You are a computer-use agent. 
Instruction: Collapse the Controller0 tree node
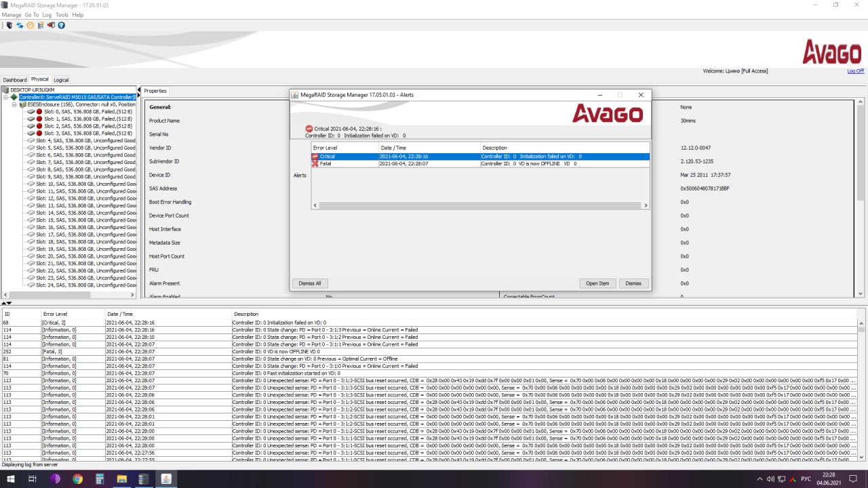point(5,97)
